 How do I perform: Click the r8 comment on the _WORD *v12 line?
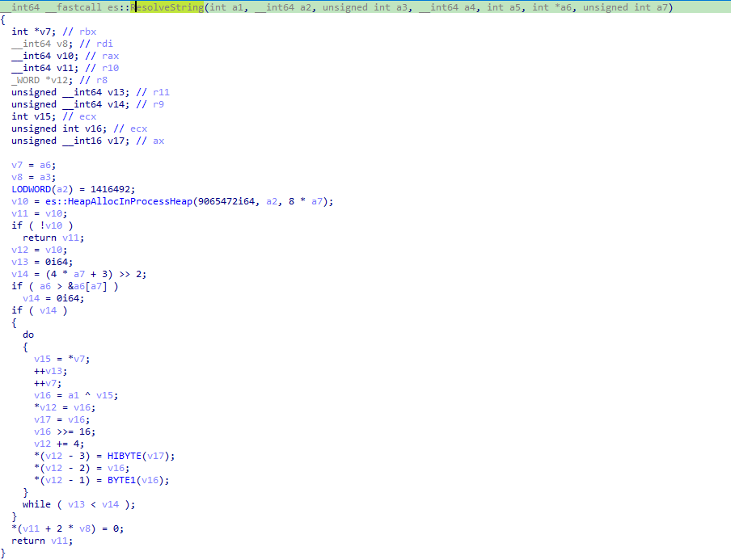102,80
